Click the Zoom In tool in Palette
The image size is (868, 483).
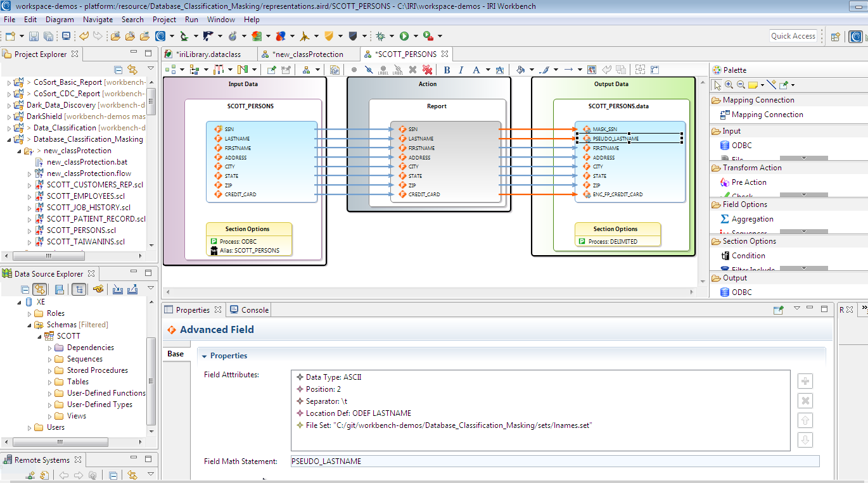[729, 84]
